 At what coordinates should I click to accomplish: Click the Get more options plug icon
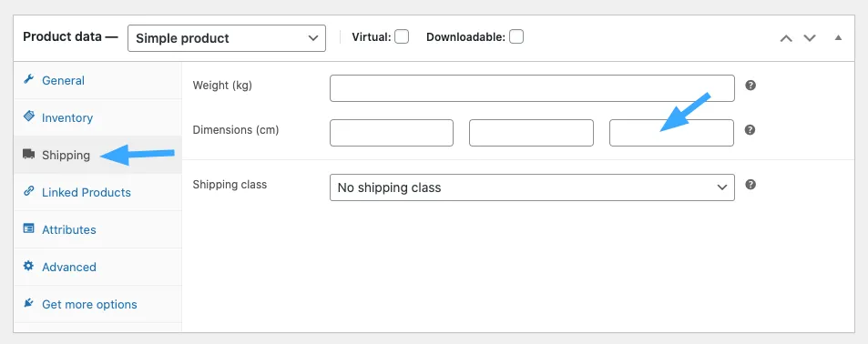click(28, 303)
